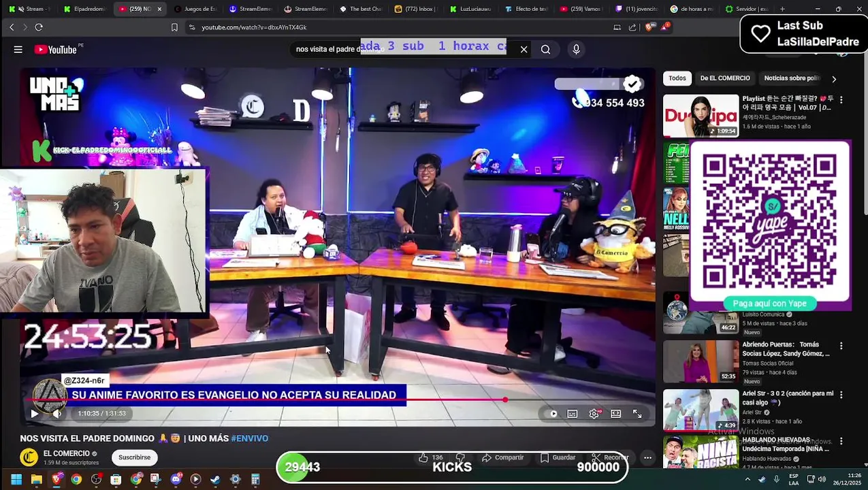868x490 pixels.
Task: Play the video
Action: click(34, 413)
